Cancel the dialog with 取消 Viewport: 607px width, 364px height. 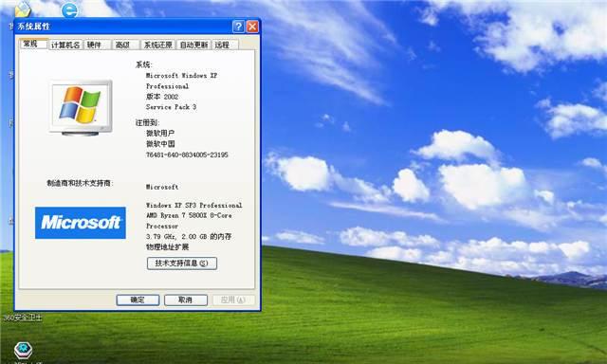(x=186, y=300)
